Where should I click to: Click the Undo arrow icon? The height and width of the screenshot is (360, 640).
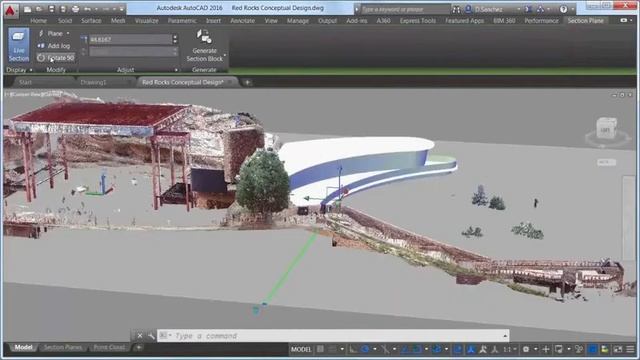(87, 9)
